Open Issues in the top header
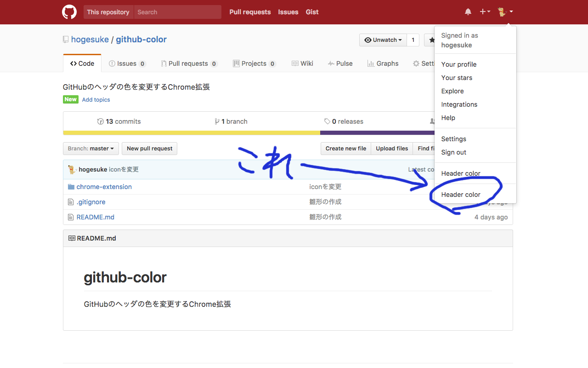 (x=288, y=12)
